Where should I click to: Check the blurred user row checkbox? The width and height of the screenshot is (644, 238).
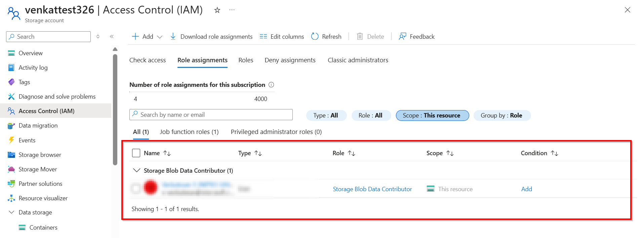point(136,189)
